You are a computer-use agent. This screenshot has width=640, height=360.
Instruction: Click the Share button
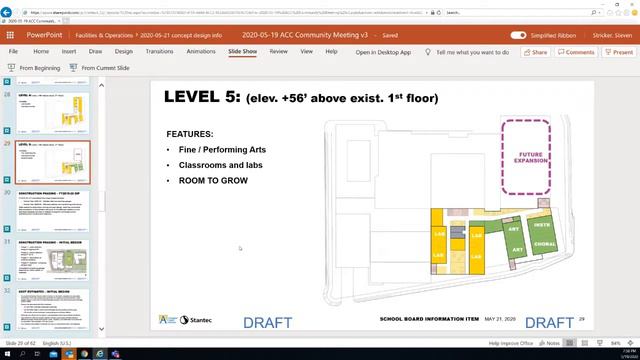click(x=536, y=52)
